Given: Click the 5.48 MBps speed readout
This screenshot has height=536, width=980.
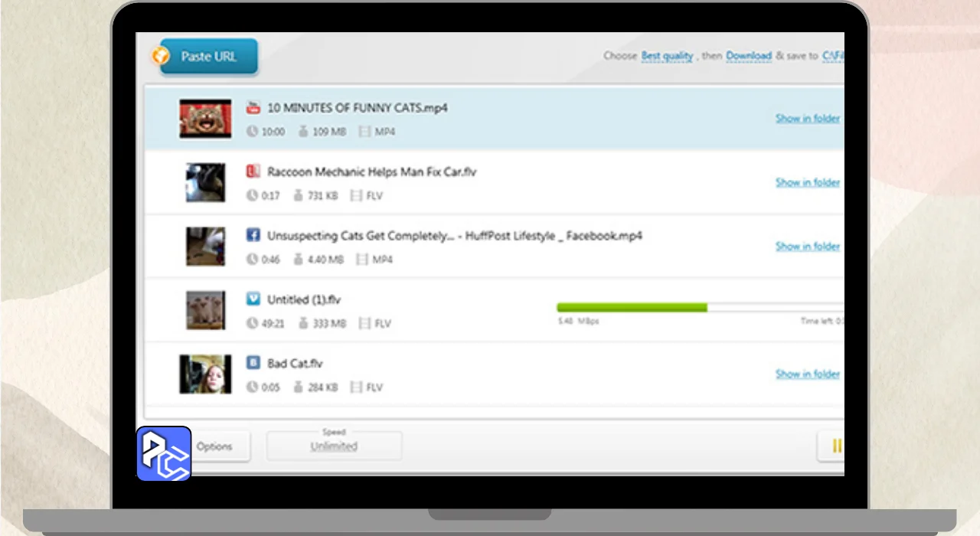Looking at the screenshot, I should pyautogui.click(x=578, y=322).
